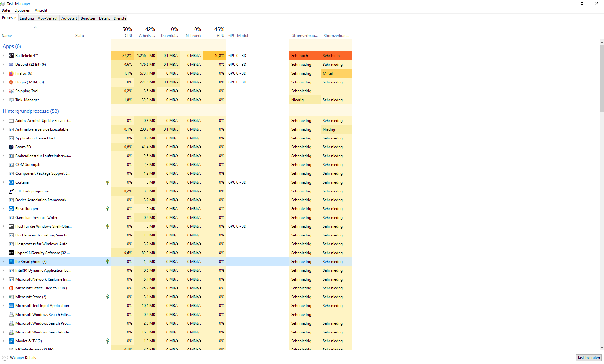Screen dimensions: 604x364
Task: Click the Antimalware Service Executable icon
Action: click(11, 129)
